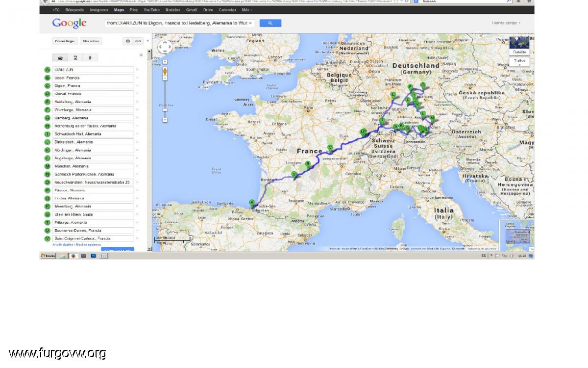Click green marker M beside München, Alemania
The image size is (588, 368).
pos(48,166)
